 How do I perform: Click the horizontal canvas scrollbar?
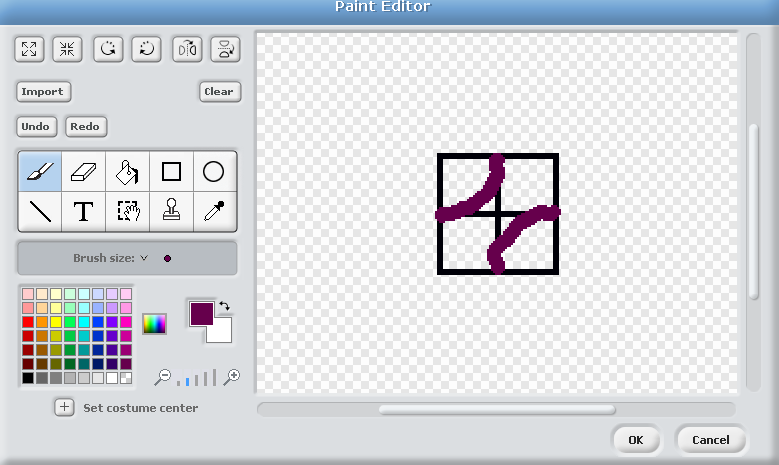point(496,409)
